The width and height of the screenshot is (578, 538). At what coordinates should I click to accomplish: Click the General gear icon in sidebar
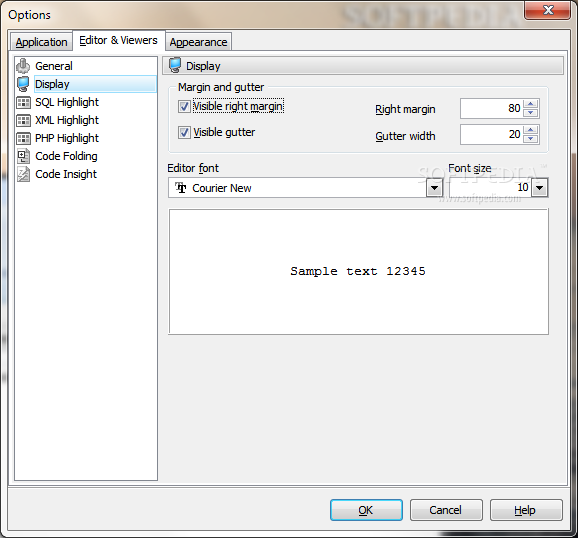(23, 66)
